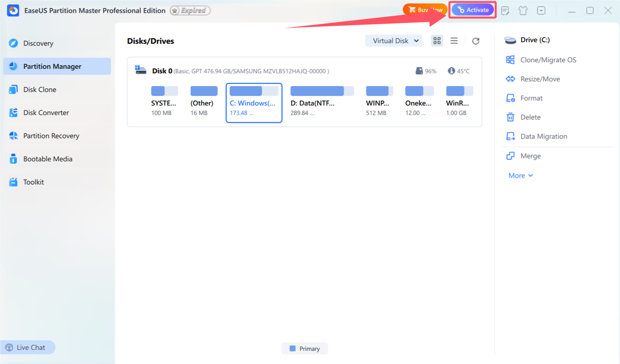This screenshot has width=620, height=364.
Task: Open the title bar dropdown menu icon
Action: point(541,10)
